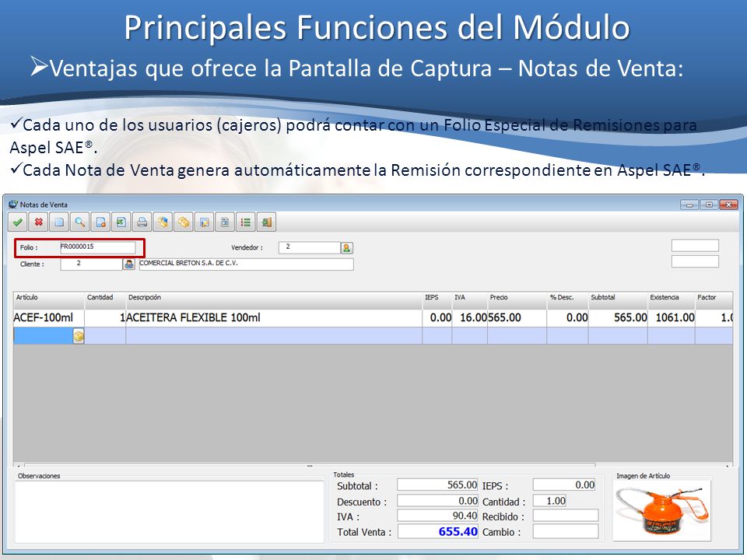Click the empty highlighted Artículo cell
The width and height of the screenshot is (747, 560).
(x=44, y=336)
